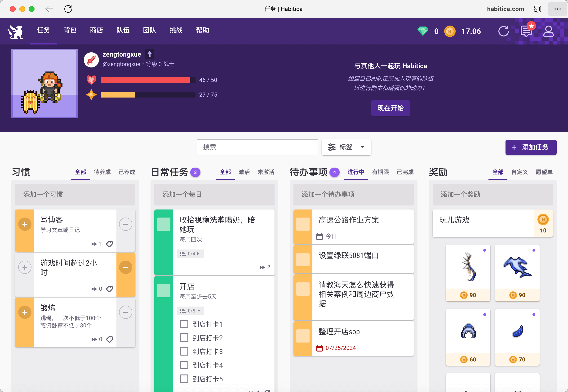The height and width of the screenshot is (392, 568).
Task: Click the health heart icon
Action: [91, 80]
